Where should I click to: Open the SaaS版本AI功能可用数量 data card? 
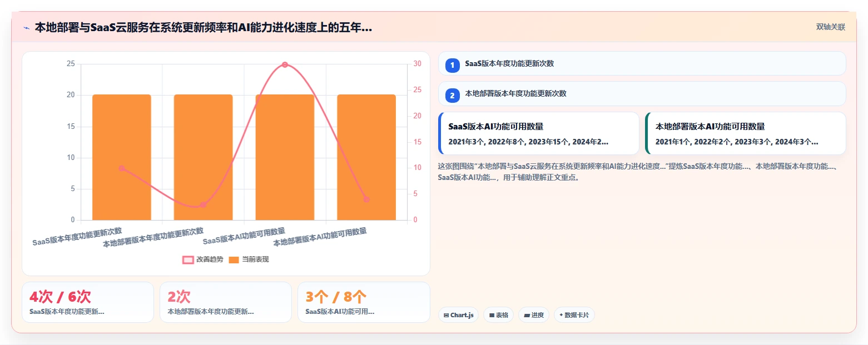click(539, 133)
